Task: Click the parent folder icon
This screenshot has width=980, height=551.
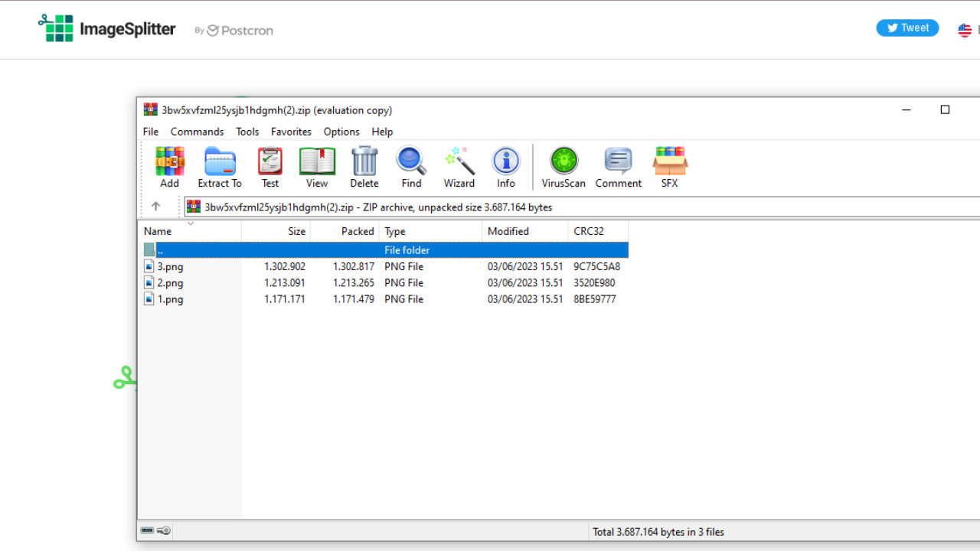Action: 149,249
